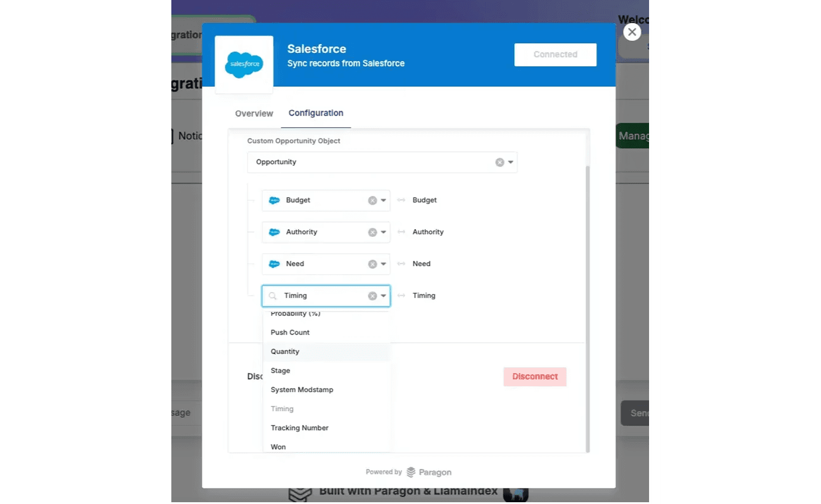
Task: Clear the Opportunity object selection
Action: coord(500,162)
